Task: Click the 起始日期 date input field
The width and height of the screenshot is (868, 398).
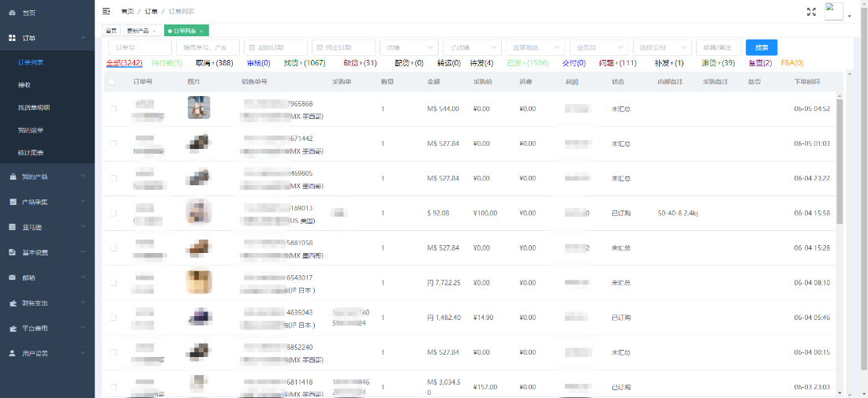Action: (275, 47)
